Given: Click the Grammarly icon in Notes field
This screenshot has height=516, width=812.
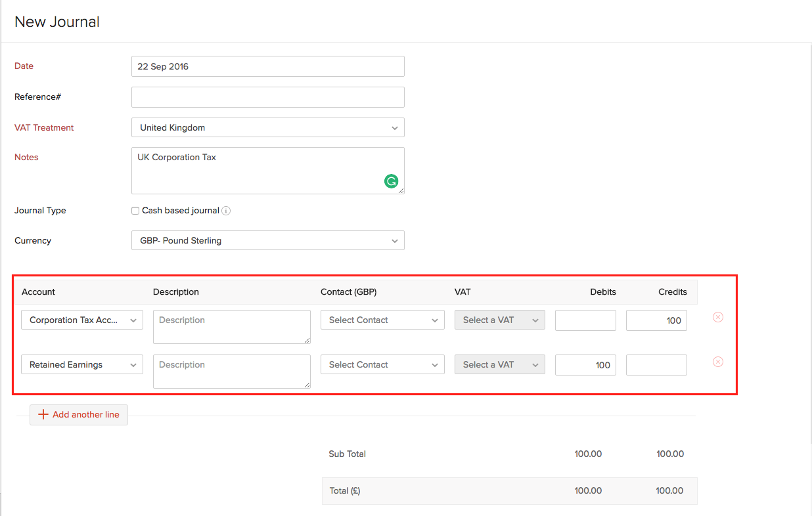Looking at the screenshot, I should (391, 182).
